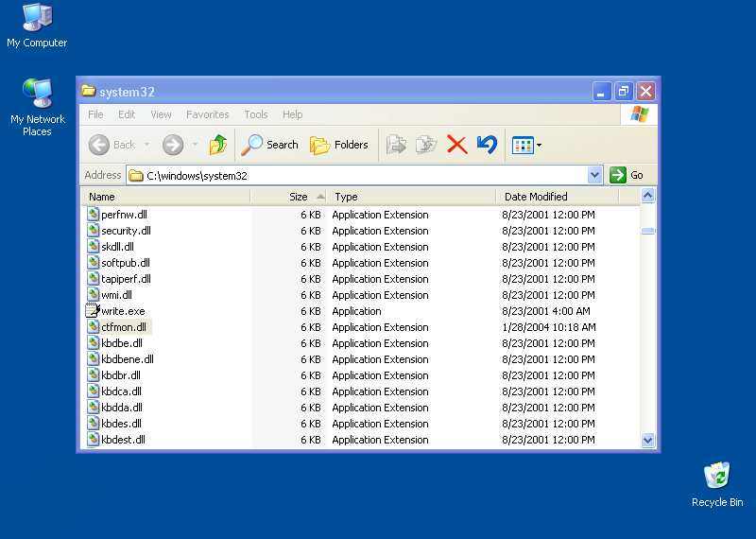Click the kbdest.dll file name
This screenshot has height=539, width=756.
[x=124, y=440]
